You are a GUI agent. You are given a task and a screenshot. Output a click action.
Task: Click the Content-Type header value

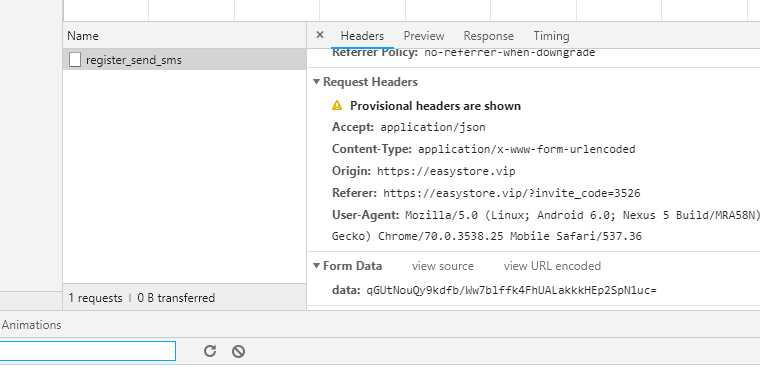527,149
